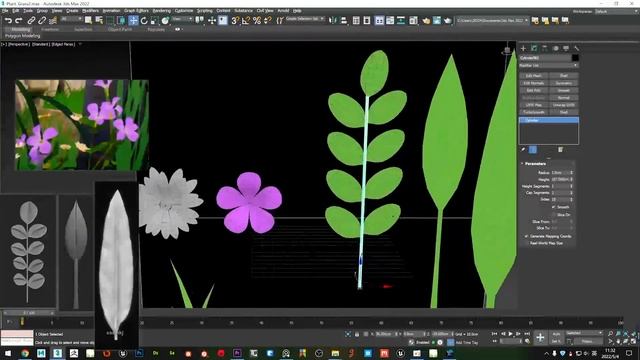Select the Select and Link tool

click(31, 20)
